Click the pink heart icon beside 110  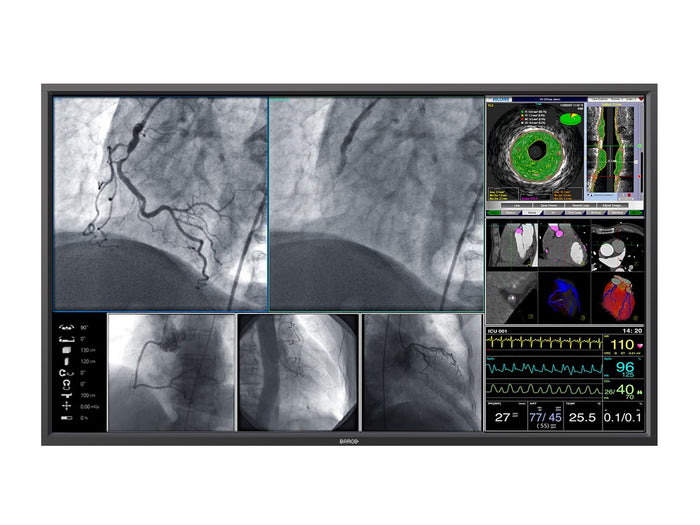(641, 345)
